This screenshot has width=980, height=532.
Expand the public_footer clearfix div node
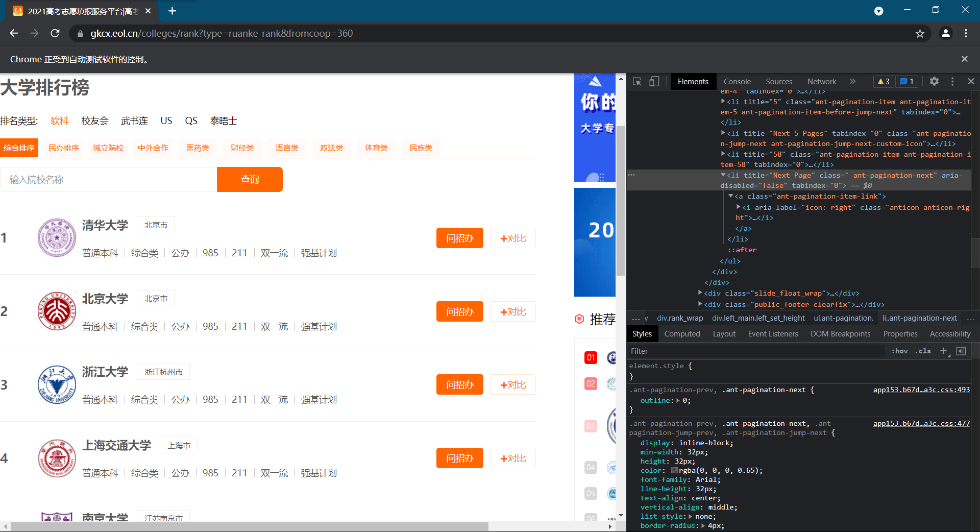700,304
